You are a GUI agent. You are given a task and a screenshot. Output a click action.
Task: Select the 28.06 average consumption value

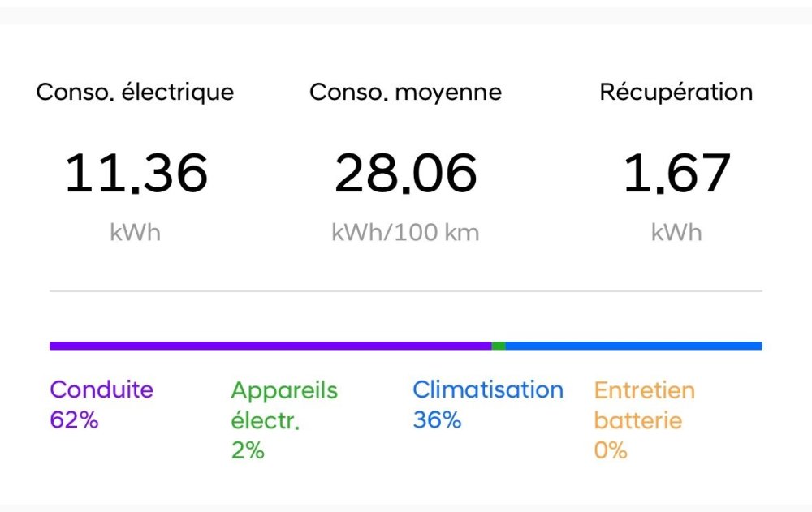(405, 174)
